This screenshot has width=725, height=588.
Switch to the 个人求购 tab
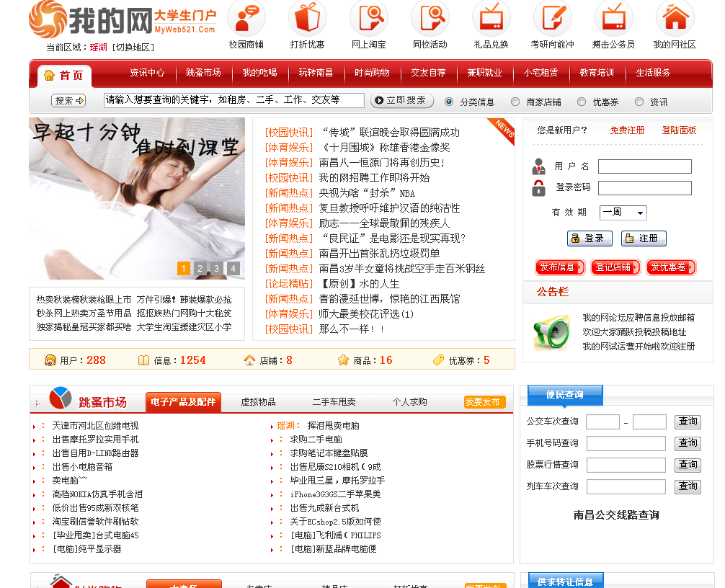point(409,401)
